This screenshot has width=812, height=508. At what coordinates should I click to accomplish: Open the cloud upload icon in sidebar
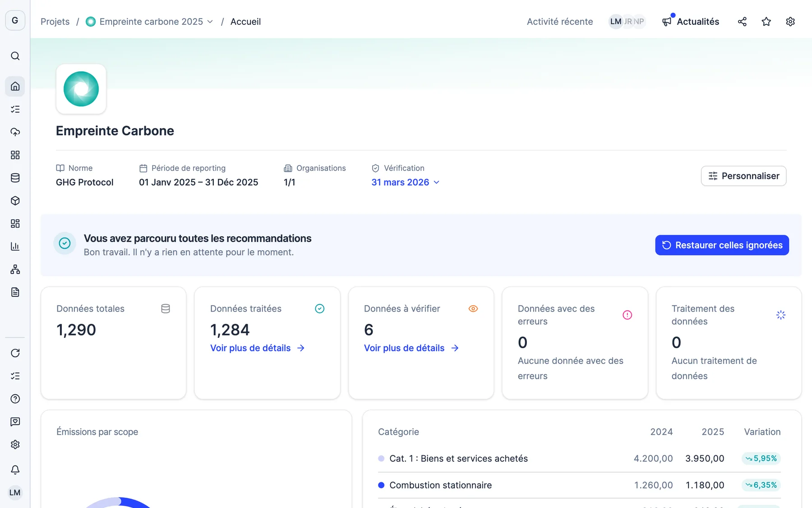15,132
